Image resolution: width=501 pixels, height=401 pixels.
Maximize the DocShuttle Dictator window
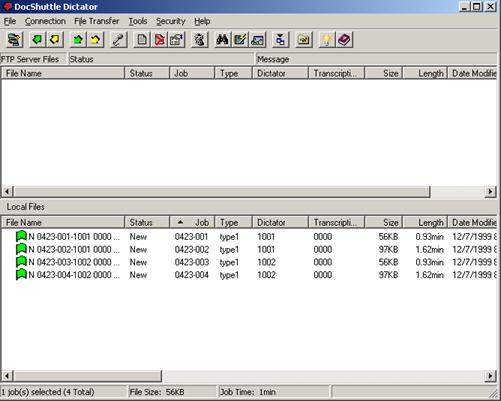pyautogui.click(x=477, y=6)
